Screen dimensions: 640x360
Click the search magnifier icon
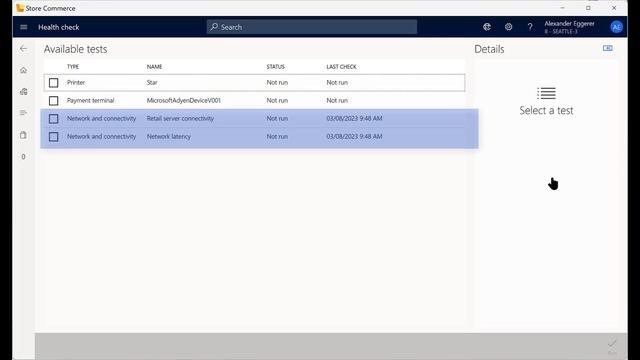pos(214,27)
